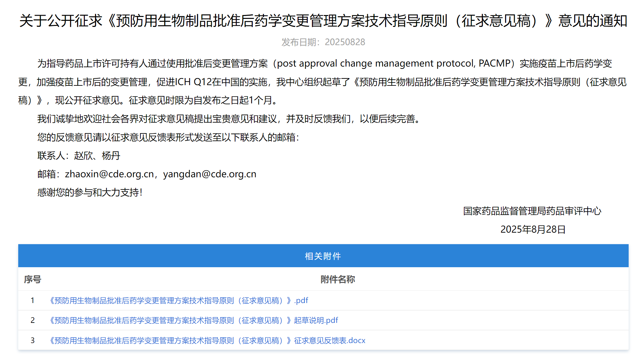Click the contact line 联系人：赵欣、杨丹
Image resolution: width=644 pixels, height=360 pixels.
(x=79, y=156)
